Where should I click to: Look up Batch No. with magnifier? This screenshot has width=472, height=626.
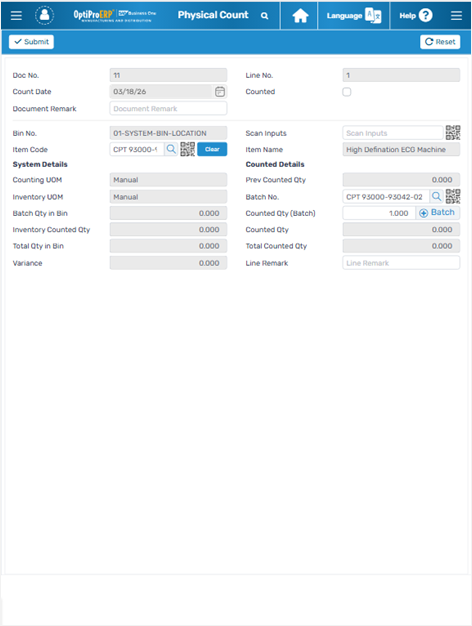436,196
